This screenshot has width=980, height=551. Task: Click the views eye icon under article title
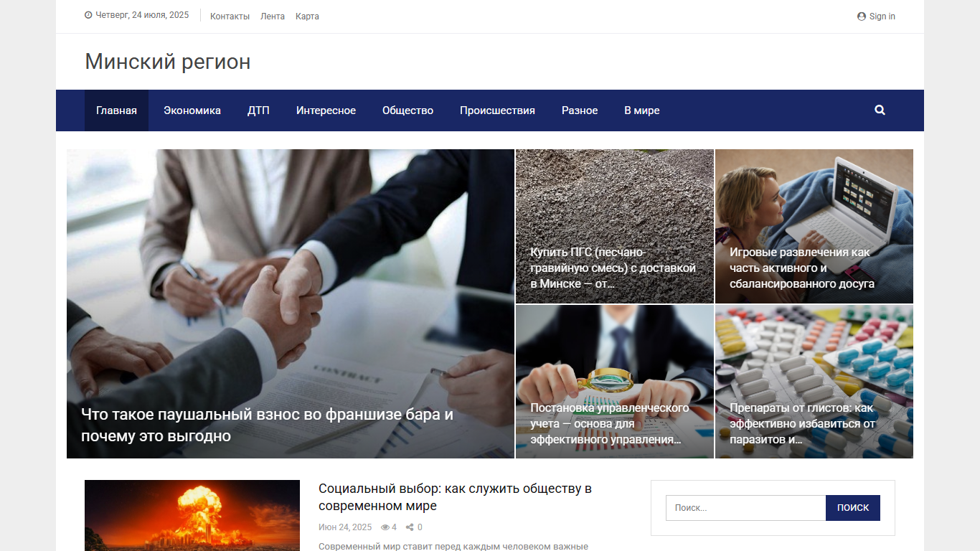tap(385, 527)
